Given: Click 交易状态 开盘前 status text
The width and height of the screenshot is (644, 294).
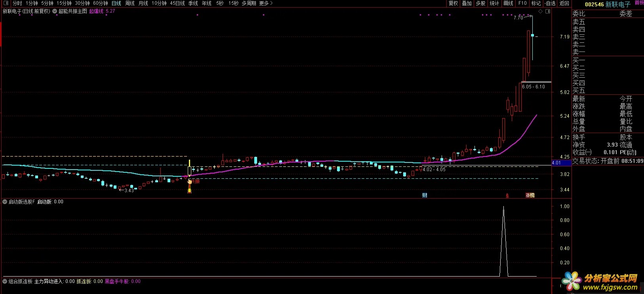Looking at the screenshot, I should tap(596, 161).
